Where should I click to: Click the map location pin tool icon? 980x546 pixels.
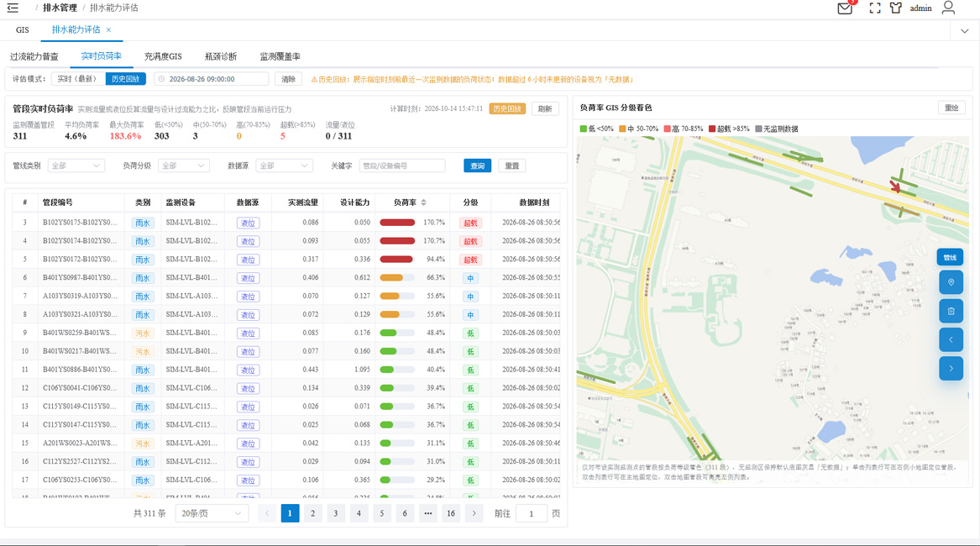click(951, 283)
